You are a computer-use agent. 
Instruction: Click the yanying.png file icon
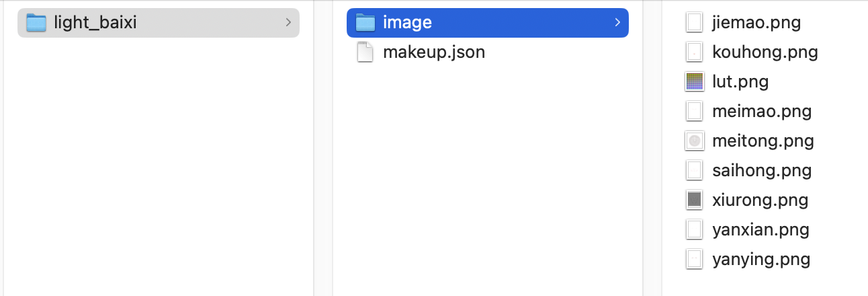(694, 259)
